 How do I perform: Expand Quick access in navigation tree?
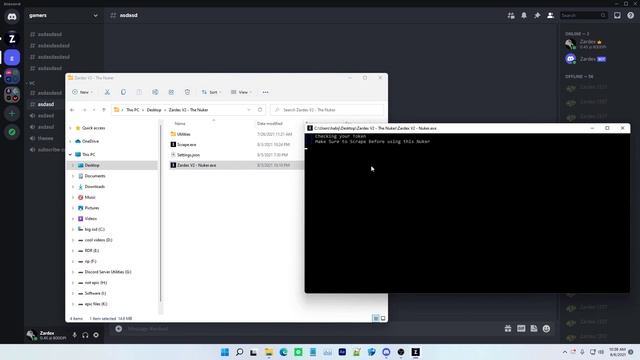click(70, 128)
